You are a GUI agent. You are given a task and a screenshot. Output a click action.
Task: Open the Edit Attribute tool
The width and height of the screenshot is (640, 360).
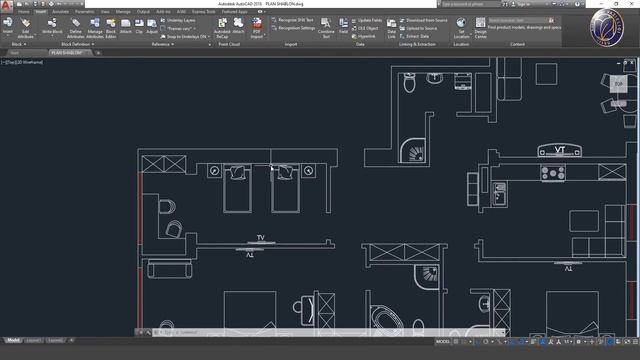pos(25,28)
